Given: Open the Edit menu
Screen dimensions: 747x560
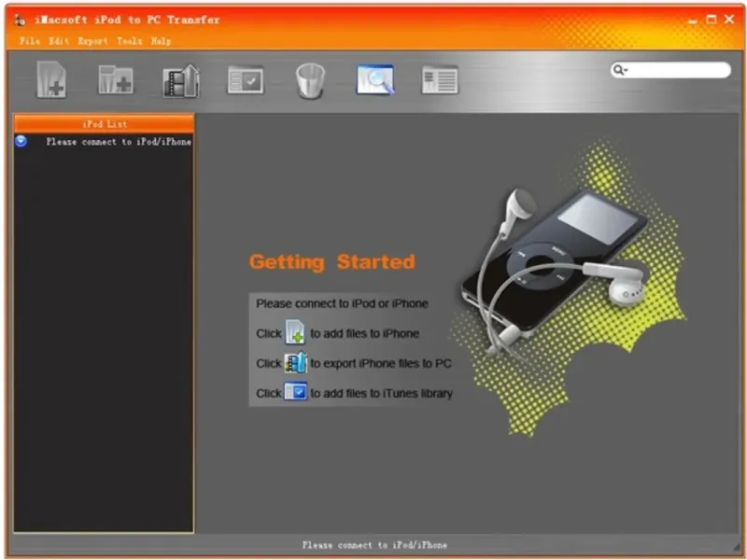Looking at the screenshot, I should 59,41.
